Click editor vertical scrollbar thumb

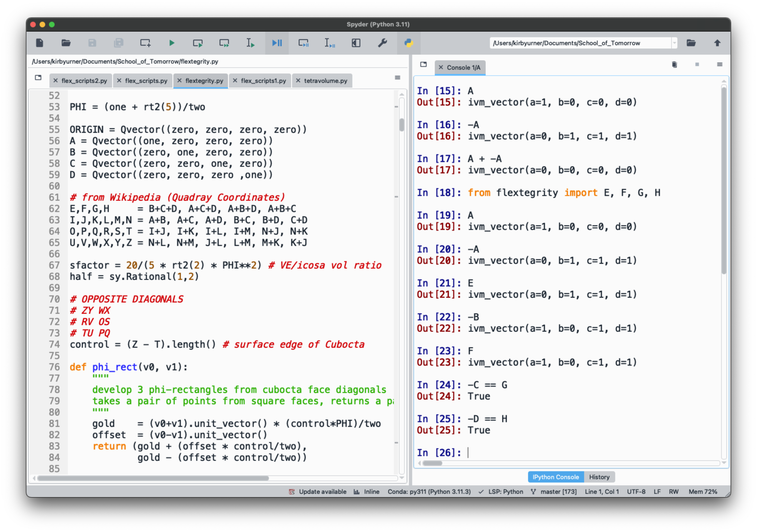(x=401, y=125)
